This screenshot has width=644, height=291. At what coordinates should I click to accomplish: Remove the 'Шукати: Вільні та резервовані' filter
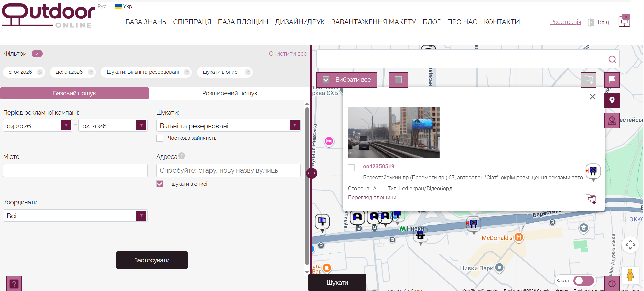(x=187, y=72)
